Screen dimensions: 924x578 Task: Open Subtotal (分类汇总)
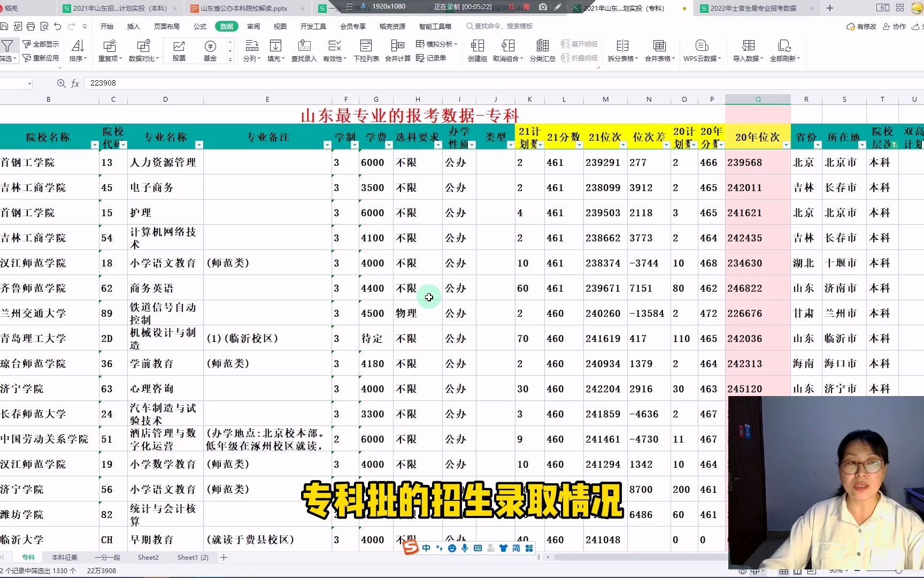[x=542, y=51]
